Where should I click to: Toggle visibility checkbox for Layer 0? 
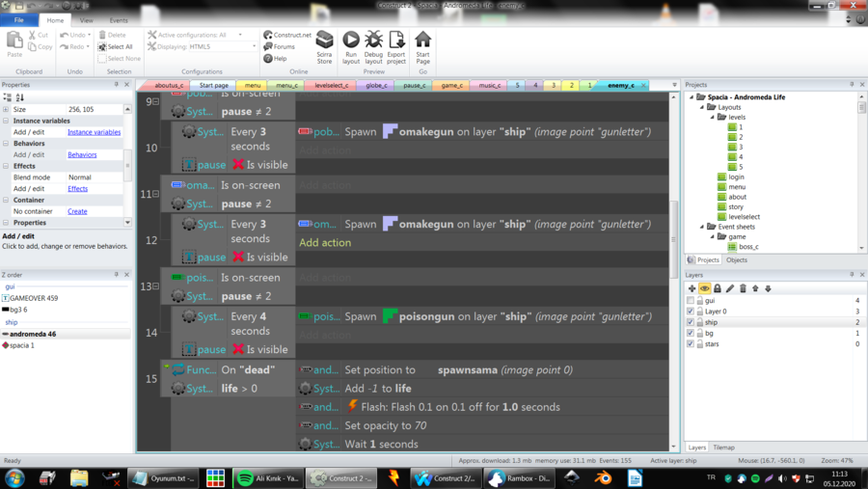[x=691, y=312]
